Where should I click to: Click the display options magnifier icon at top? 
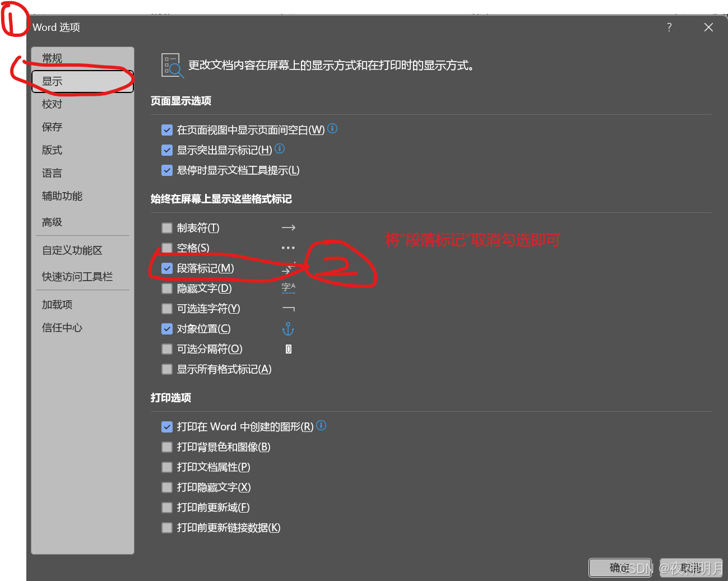[172, 66]
